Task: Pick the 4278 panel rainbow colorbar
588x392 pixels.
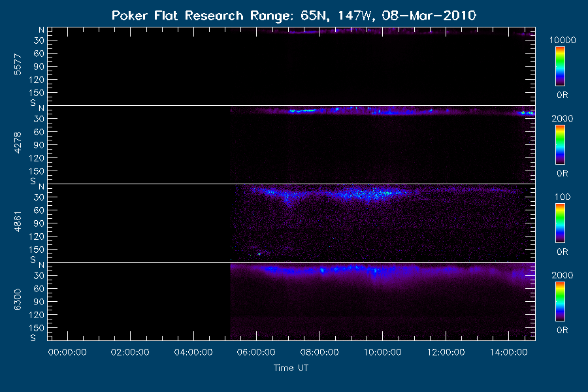Action: coord(561,145)
